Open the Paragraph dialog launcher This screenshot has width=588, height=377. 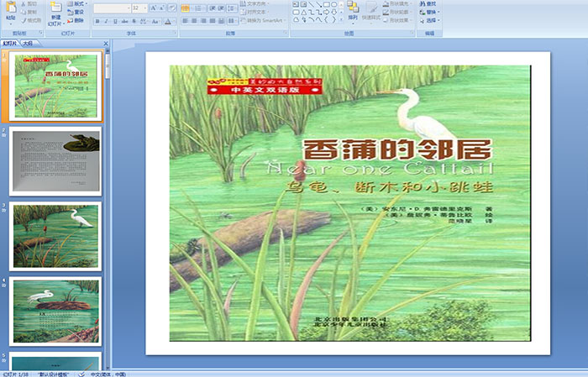coord(286,34)
